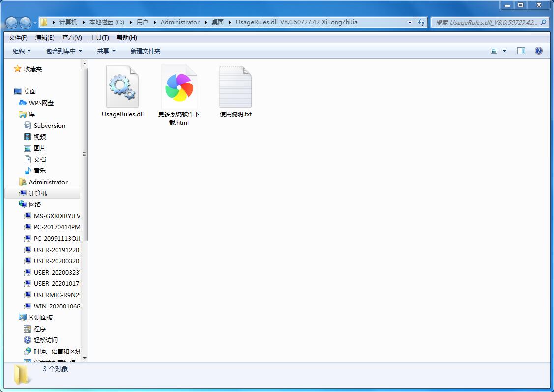554x392 pixels.
Task: Click the UsageRules.dll file name label
Action: coord(122,114)
